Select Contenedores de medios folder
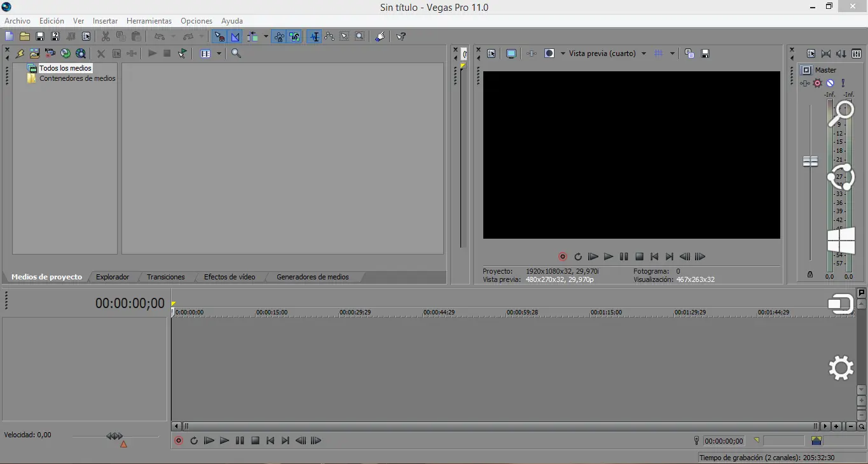 (x=78, y=78)
